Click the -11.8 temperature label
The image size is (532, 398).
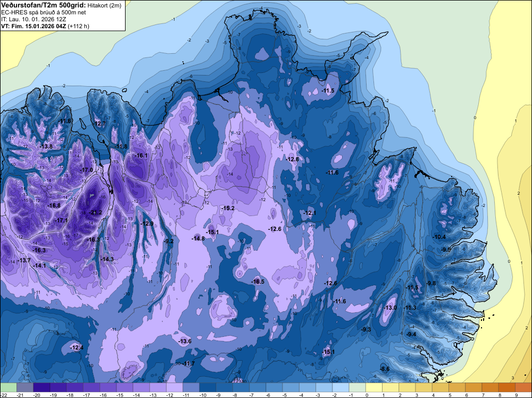121,146
